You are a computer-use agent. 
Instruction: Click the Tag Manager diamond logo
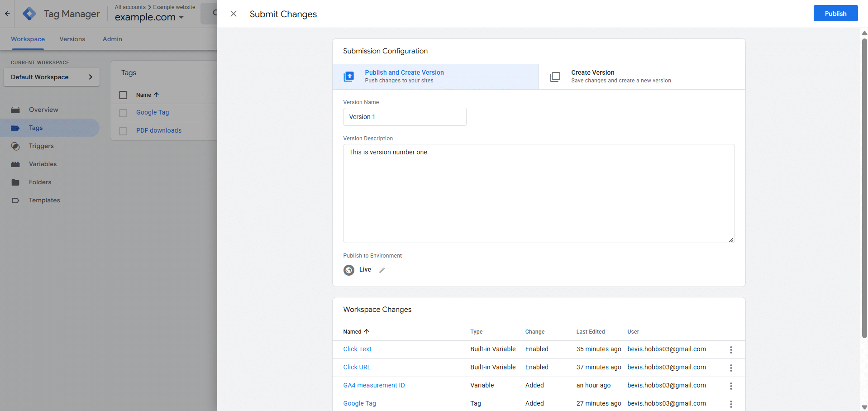click(x=29, y=14)
